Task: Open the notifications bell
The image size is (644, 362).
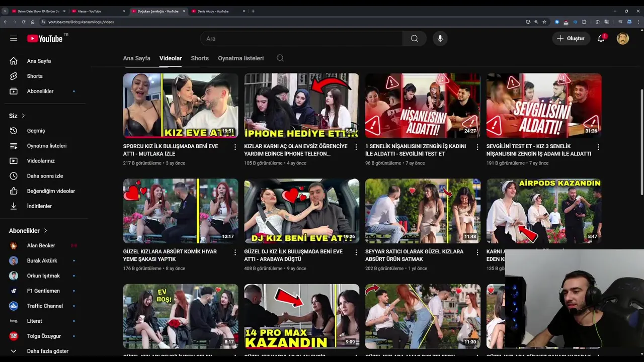Action: [x=601, y=39]
